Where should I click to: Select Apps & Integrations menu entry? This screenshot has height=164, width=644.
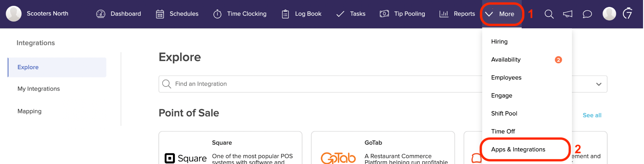point(518,150)
